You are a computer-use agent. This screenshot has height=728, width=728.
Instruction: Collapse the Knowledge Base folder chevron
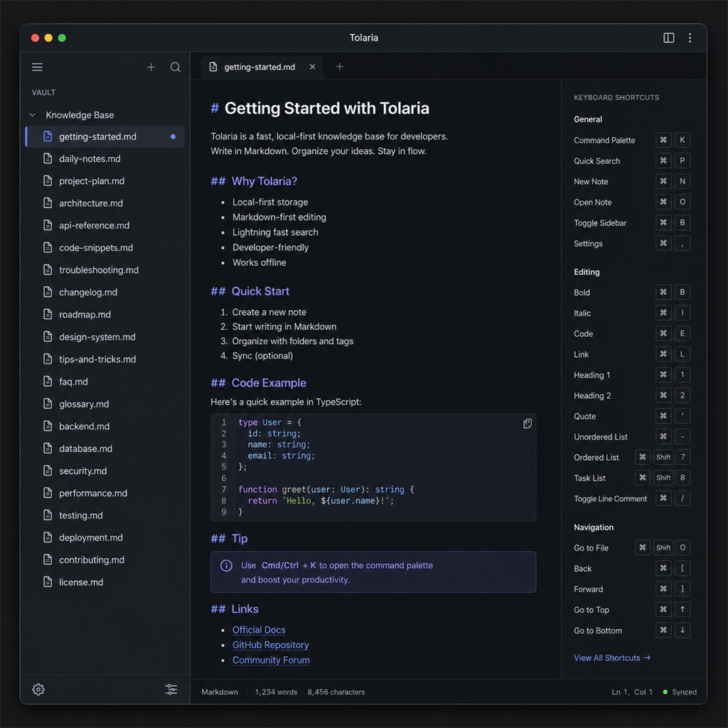(x=33, y=114)
